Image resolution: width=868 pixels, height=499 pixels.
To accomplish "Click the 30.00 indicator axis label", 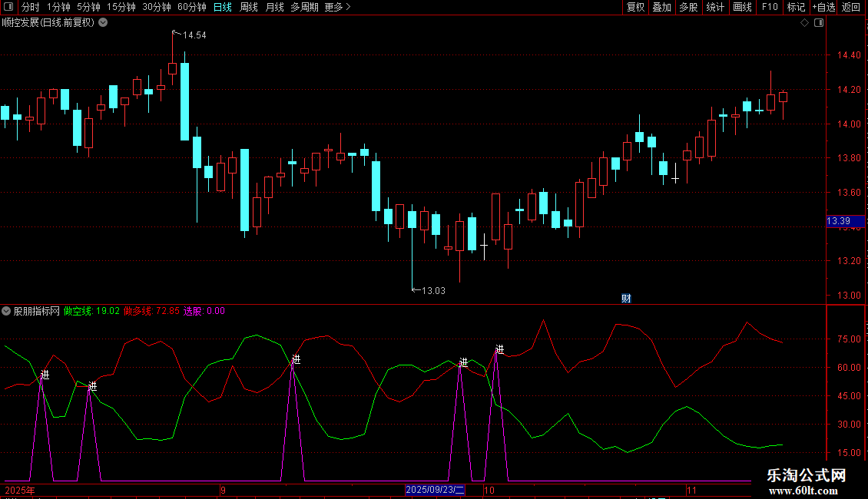I will tap(849, 425).
